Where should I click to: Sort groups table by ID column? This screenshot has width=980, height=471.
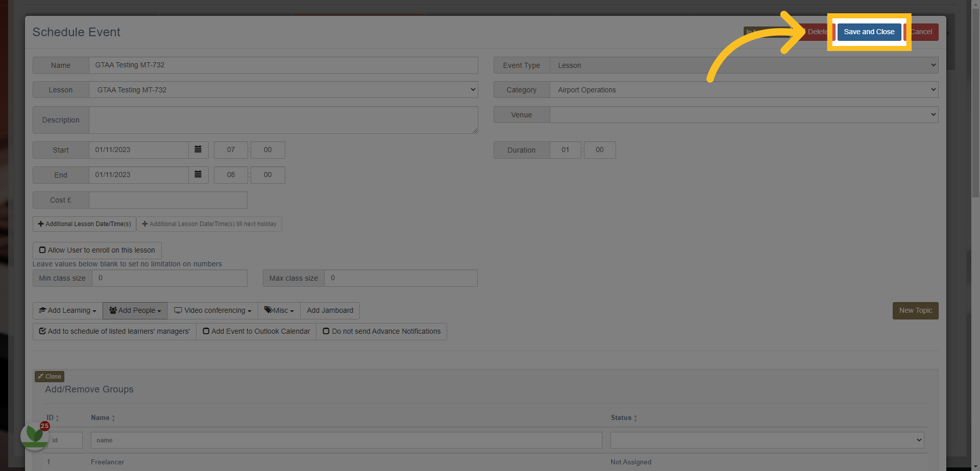(x=53, y=418)
